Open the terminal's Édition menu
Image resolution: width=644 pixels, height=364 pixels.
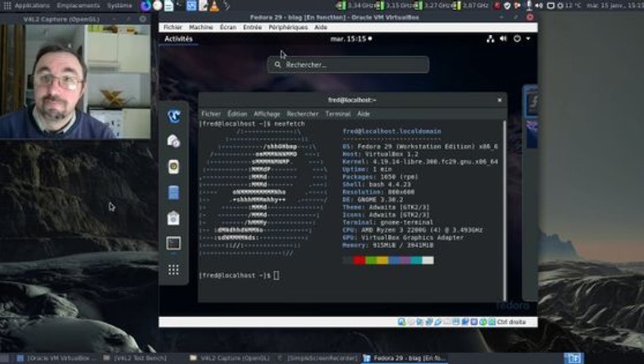click(237, 114)
